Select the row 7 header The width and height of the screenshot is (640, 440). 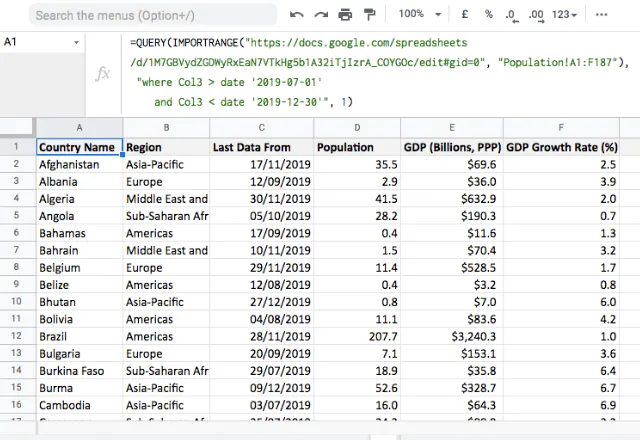point(17,250)
